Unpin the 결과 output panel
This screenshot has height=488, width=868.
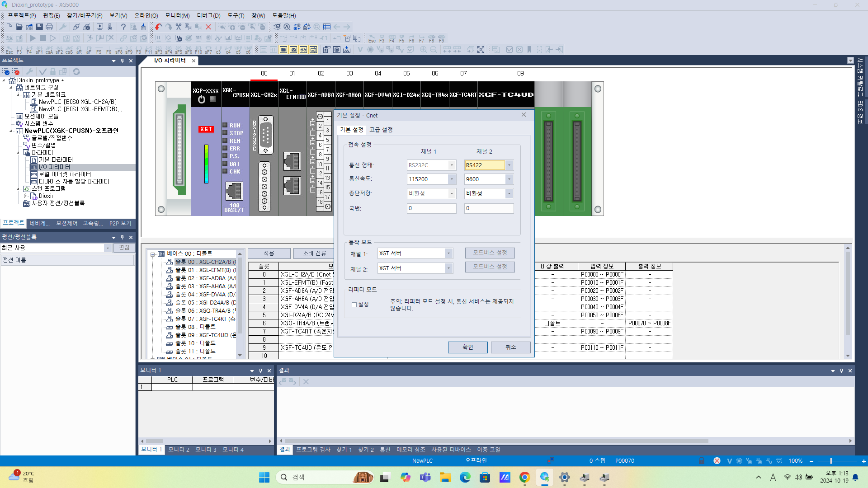click(841, 370)
